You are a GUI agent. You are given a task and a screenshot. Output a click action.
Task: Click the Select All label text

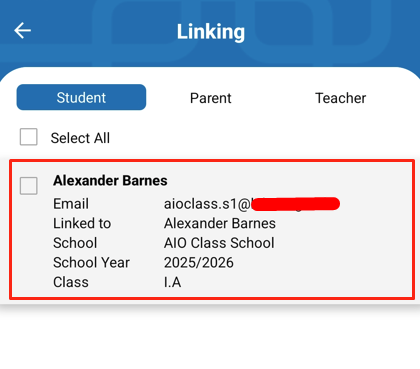80,138
